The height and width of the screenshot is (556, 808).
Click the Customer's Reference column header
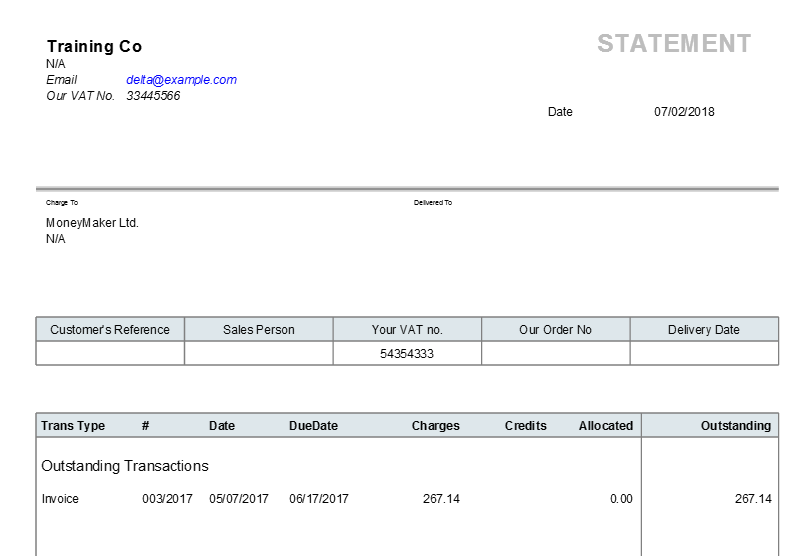click(x=110, y=330)
